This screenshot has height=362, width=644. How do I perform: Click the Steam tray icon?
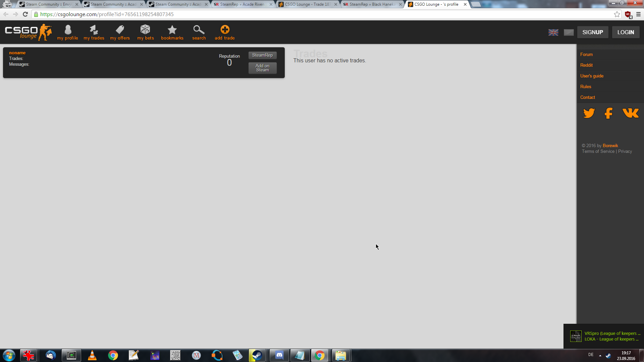[x=608, y=355]
